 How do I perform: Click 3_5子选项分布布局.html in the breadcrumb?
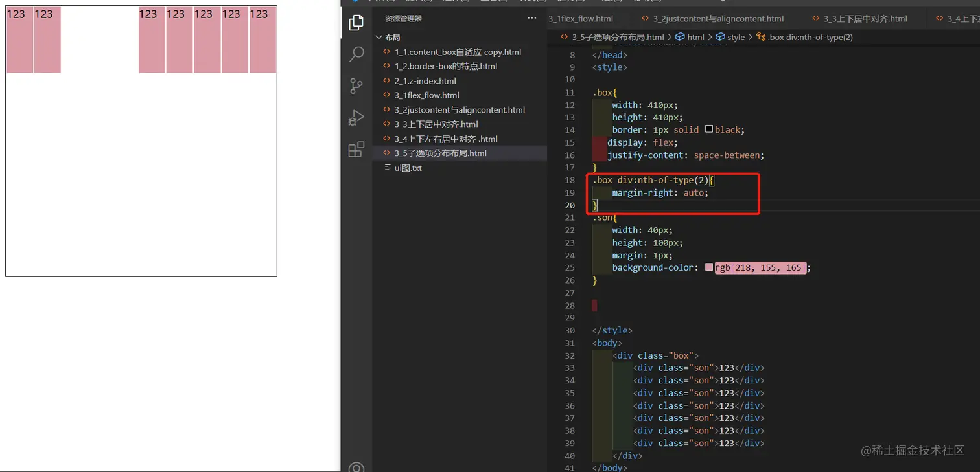point(618,37)
